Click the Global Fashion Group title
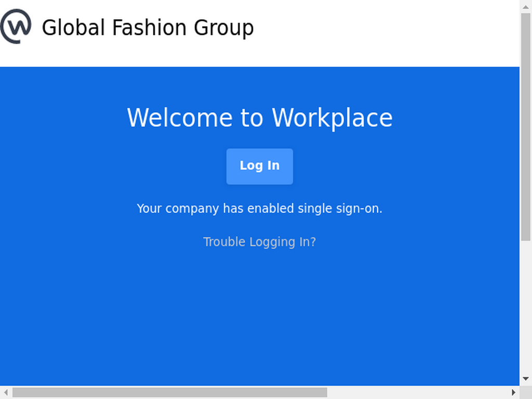Screen dimensions: 532x399 [148, 28]
